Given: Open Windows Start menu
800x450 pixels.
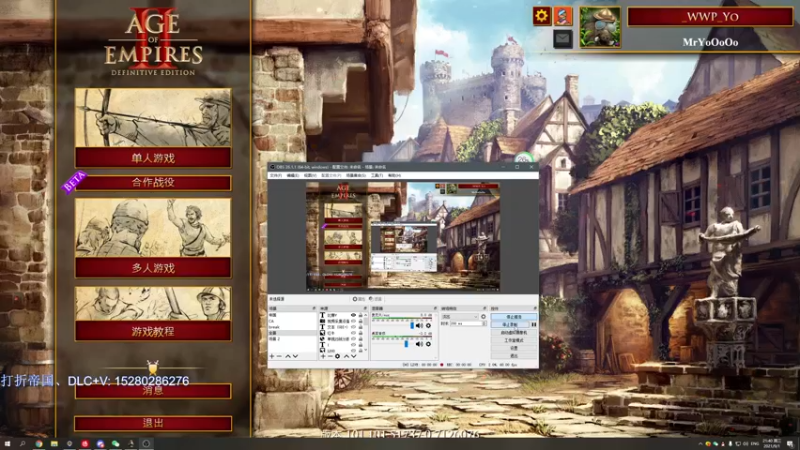Looking at the screenshot, I should (7, 444).
